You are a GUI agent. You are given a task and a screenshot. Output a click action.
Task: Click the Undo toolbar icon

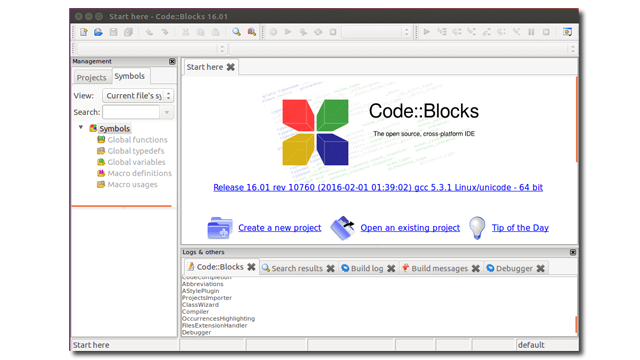click(149, 32)
